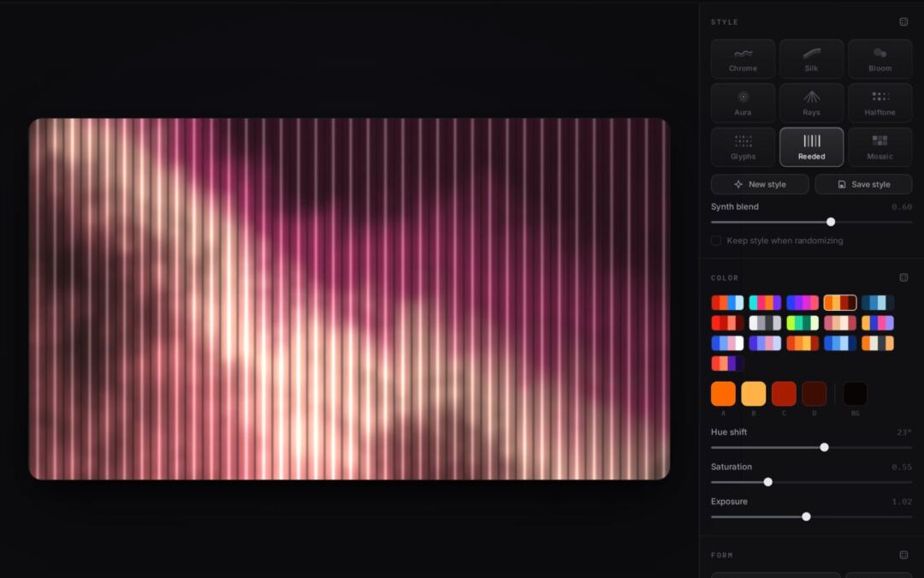The width and height of the screenshot is (924, 578).
Task: Click the FORM section heading
Action: pyautogui.click(x=722, y=555)
